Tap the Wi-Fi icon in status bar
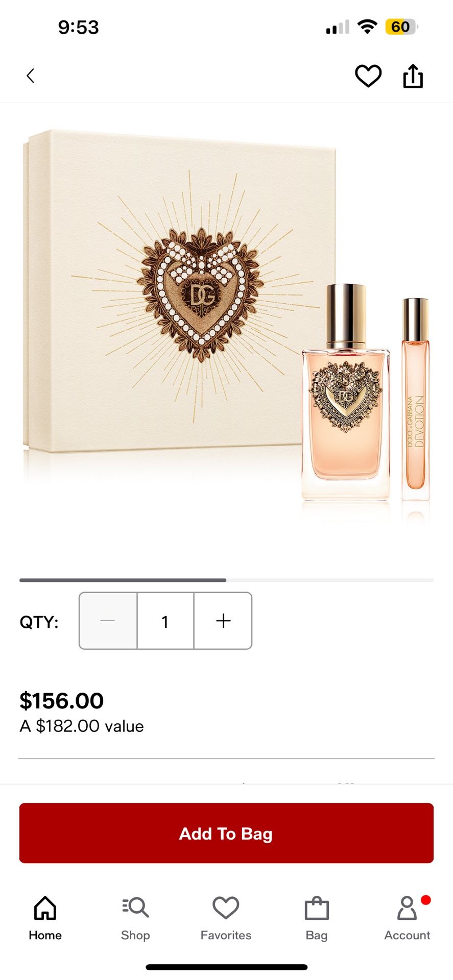This screenshot has width=453, height=980. [x=367, y=27]
